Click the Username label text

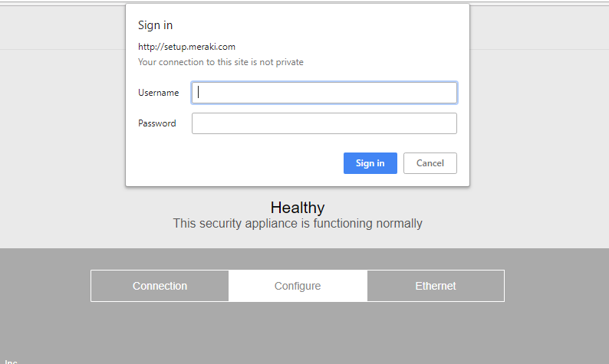pyautogui.click(x=158, y=93)
